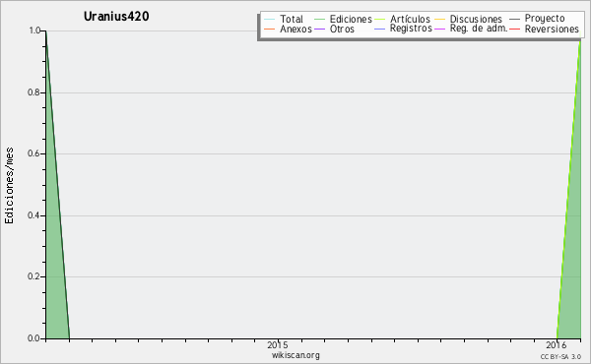The image size is (591, 364).
Task: Click the Proyecto legend label
Action: point(545,19)
